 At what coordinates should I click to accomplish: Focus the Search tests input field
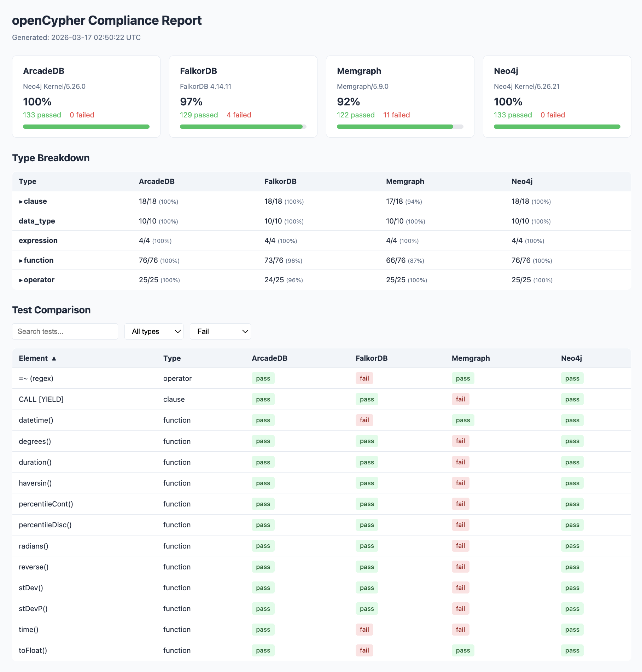coord(65,331)
